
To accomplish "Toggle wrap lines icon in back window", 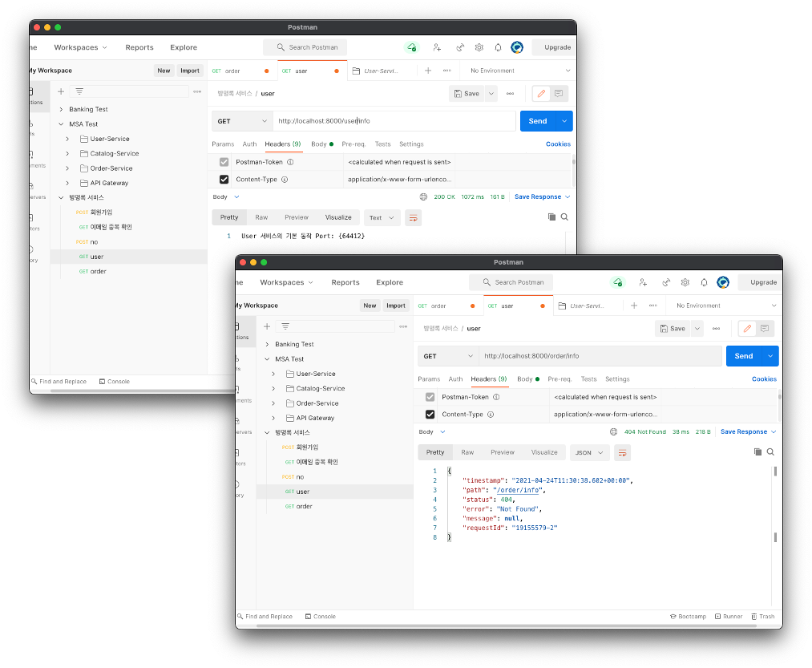I will point(414,217).
